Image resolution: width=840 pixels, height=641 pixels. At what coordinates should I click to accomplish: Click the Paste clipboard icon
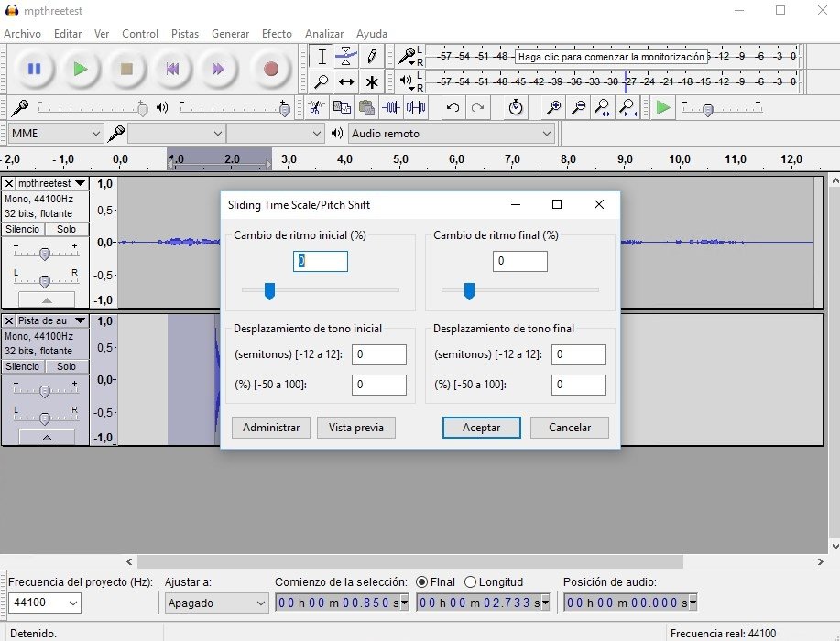point(366,108)
